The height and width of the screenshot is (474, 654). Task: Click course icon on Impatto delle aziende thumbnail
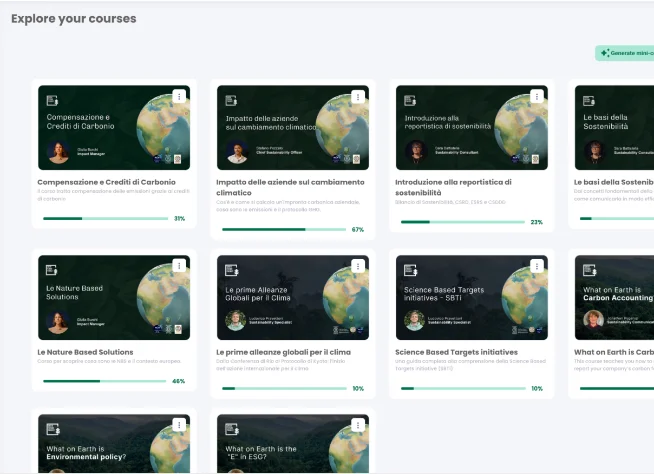pos(231,101)
